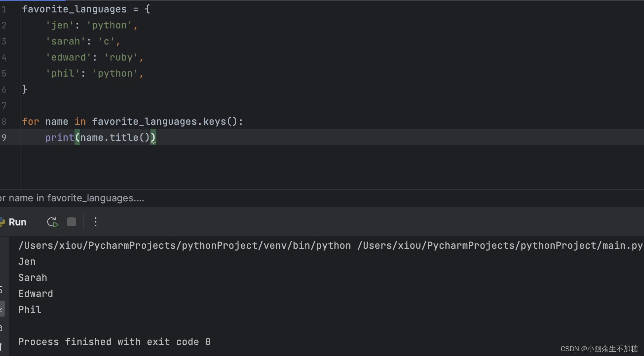Screen dimensions: 644x356
Task: Click the 'Jen' output line
Action: click(27, 262)
